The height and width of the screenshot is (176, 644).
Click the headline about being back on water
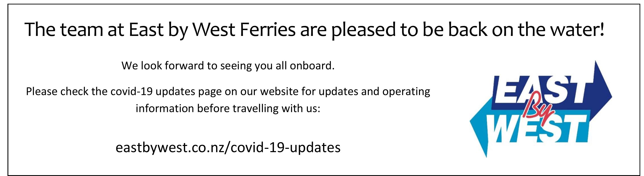tap(315, 30)
